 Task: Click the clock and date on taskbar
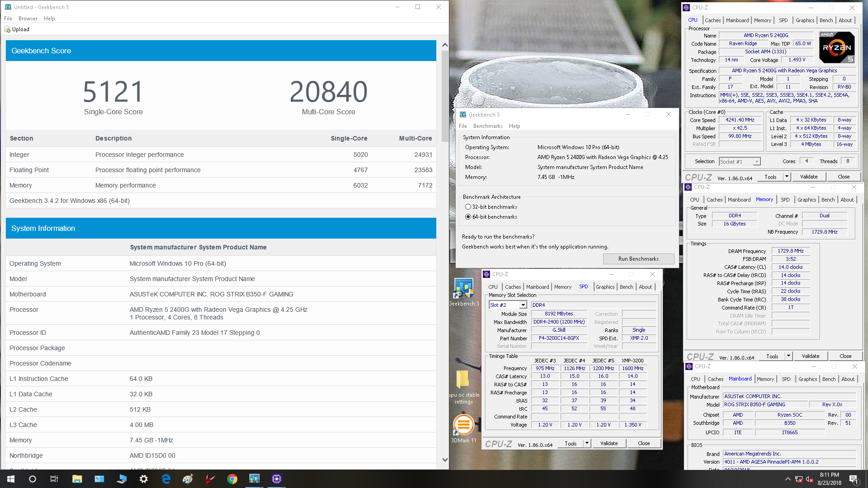tap(830, 479)
